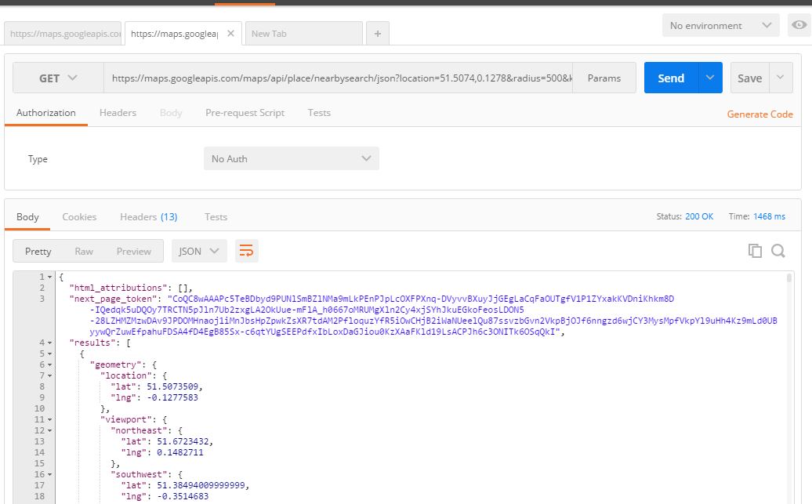The width and height of the screenshot is (812, 504).
Task: Click the lng value 0.1482711
Action: coord(180,452)
